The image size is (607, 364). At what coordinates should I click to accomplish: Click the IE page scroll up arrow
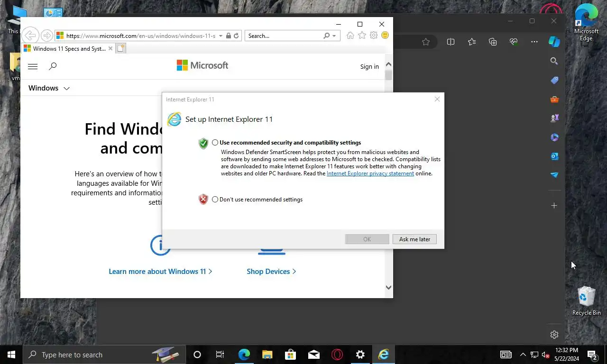click(x=388, y=64)
